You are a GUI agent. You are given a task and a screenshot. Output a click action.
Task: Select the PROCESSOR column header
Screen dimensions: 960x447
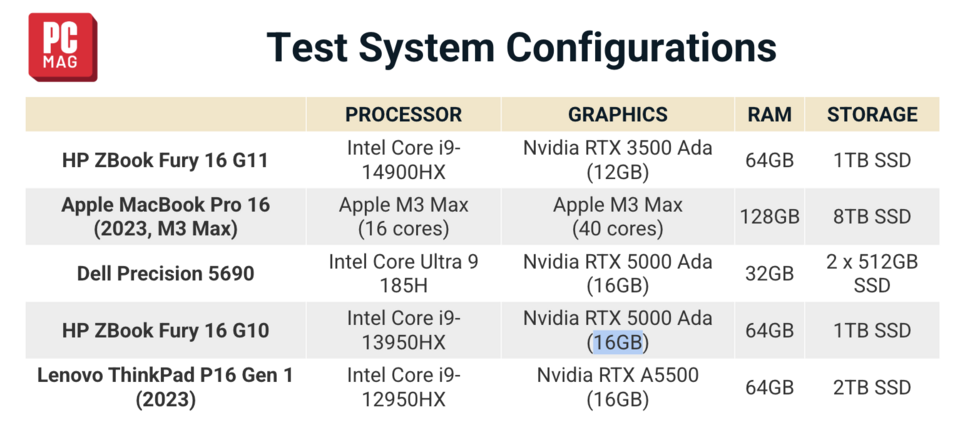tap(403, 114)
